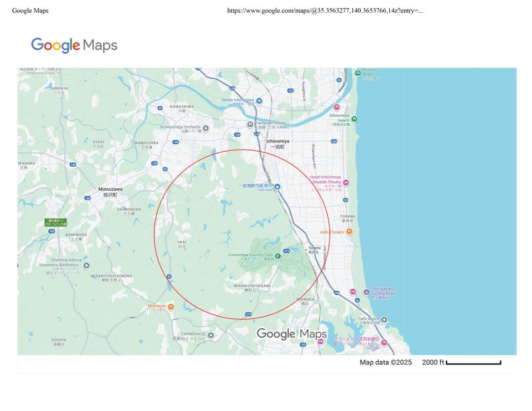
Task: Open the Google Maps URL in page header
Action: [325, 10]
